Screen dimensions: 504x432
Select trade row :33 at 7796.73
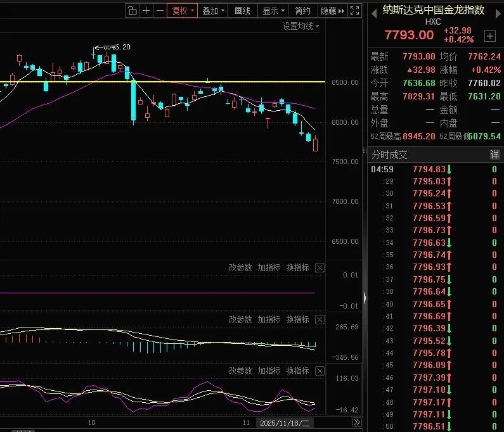[x=434, y=231]
